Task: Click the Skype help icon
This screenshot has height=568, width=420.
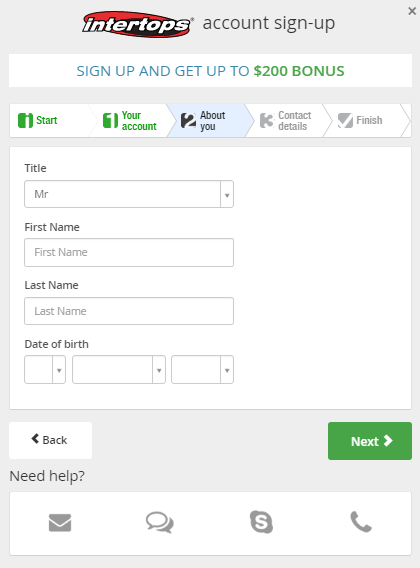Action: coord(261,522)
